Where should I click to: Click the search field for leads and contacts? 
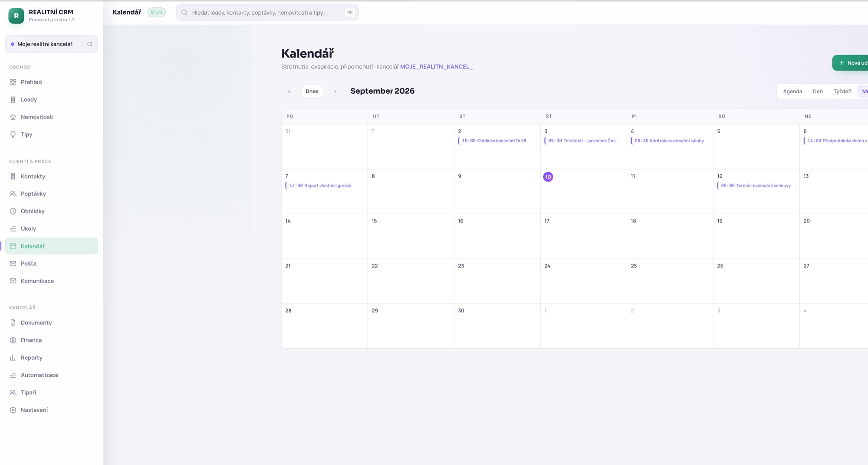coord(267,13)
